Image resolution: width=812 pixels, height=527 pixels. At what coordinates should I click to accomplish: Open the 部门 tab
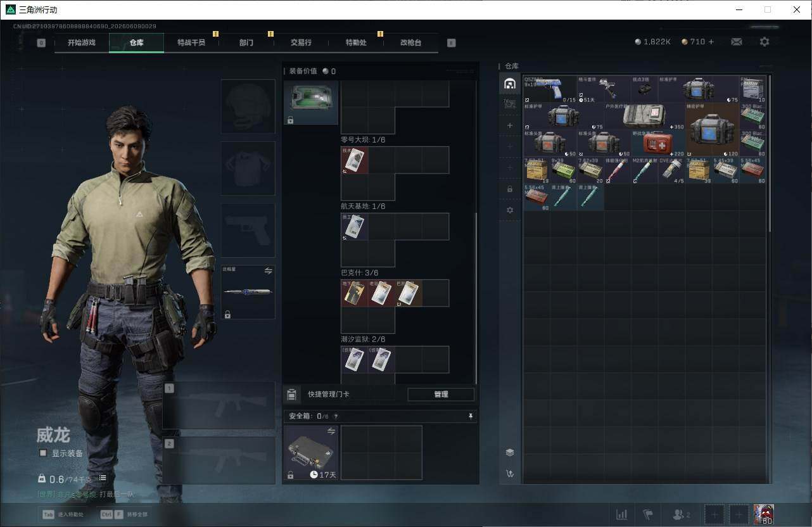pyautogui.click(x=246, y=42)
